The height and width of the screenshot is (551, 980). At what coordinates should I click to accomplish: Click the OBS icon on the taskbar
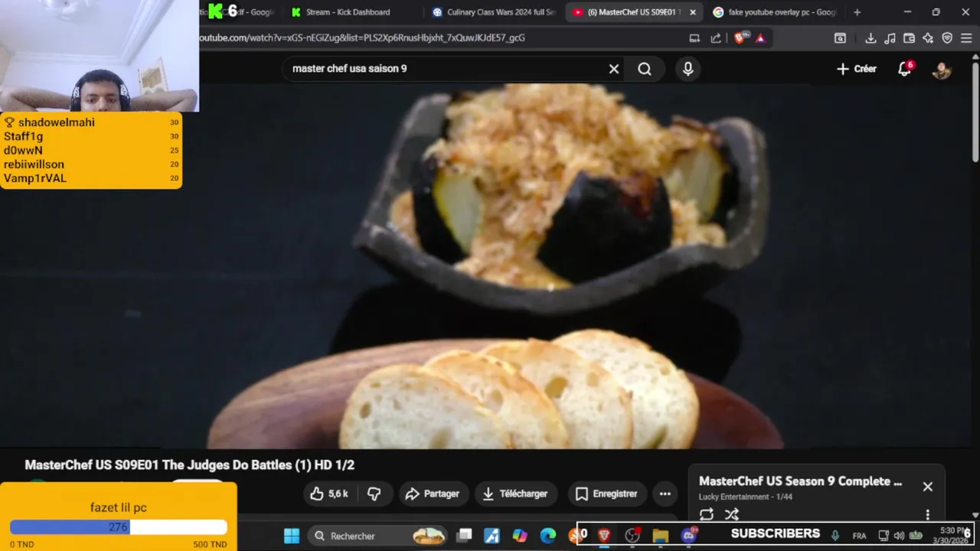point(632,536)
